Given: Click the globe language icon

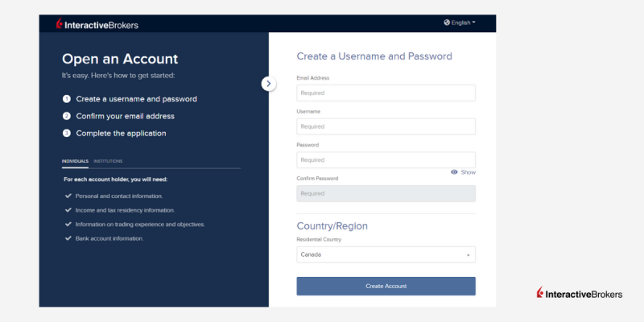Looking at the screenshot, I should 447,23.
